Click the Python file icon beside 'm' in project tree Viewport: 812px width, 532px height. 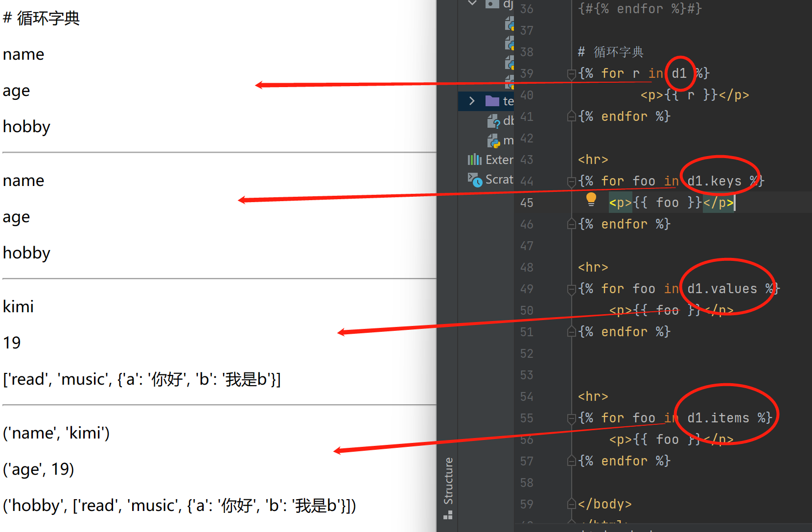click(493, 141)
